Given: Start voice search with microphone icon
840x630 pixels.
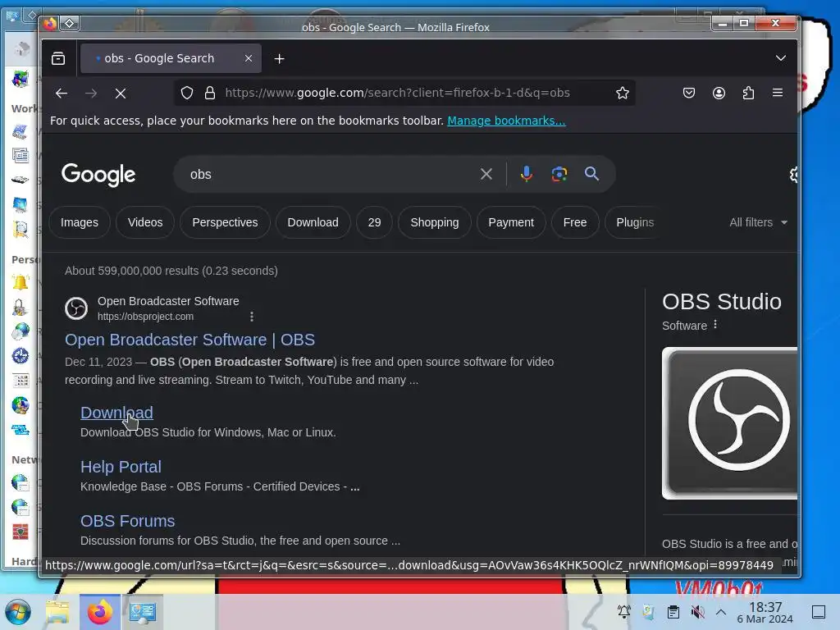Looking at the screenshot, I should [x=526, y=174].
